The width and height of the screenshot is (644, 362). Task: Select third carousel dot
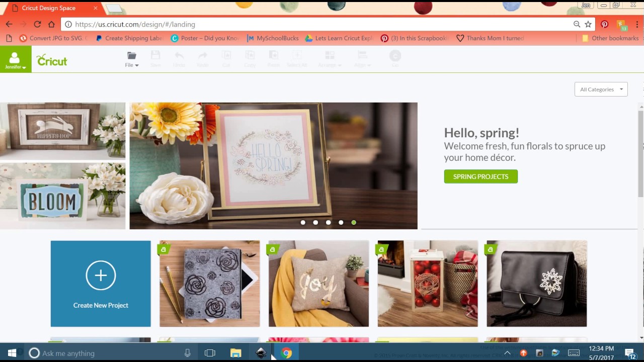[328, 222]
